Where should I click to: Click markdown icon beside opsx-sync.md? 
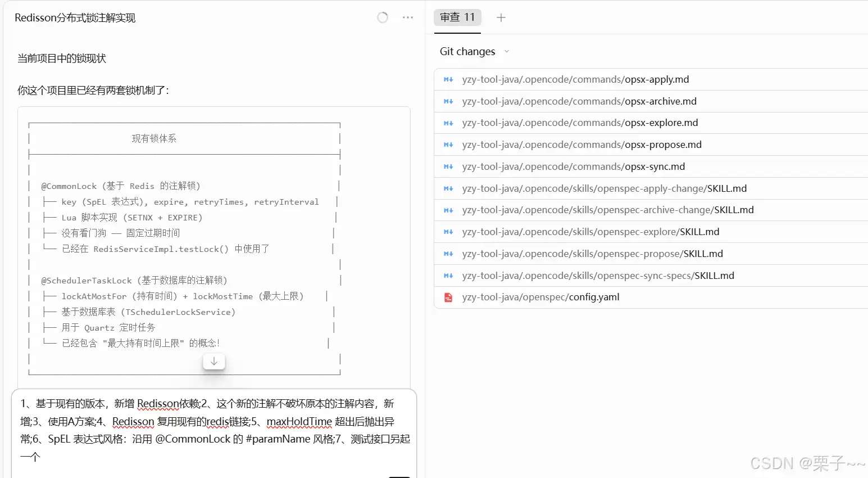pos(448,166)
